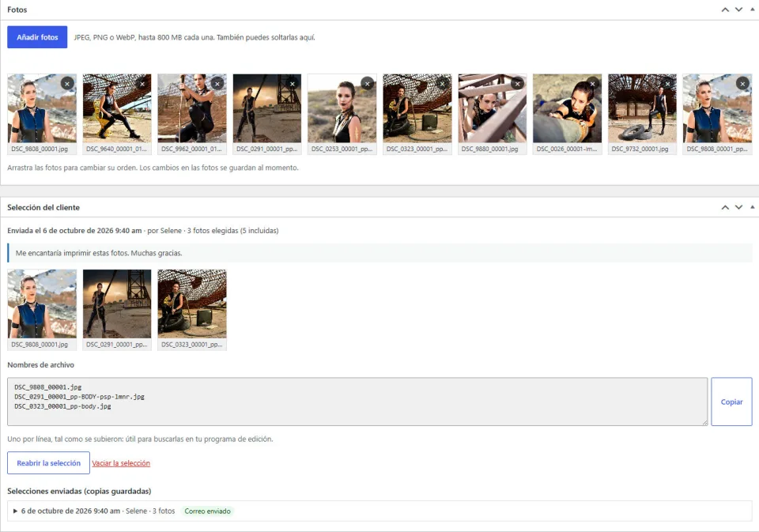Remove photo DSC_0253_00001_pp from Fotos
Image resolution: width=759 pixels, height=532 pixels.
(x=368, y=84)
